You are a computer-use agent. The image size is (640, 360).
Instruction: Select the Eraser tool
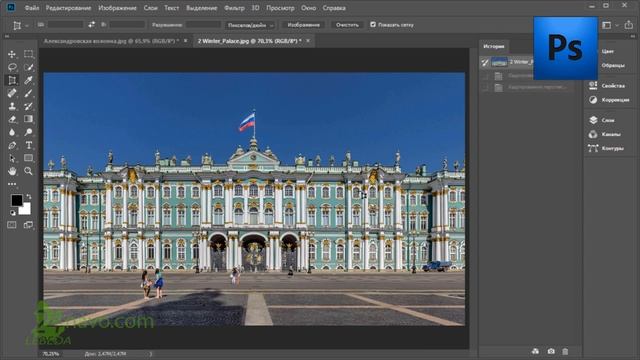[x=12, y=119]
